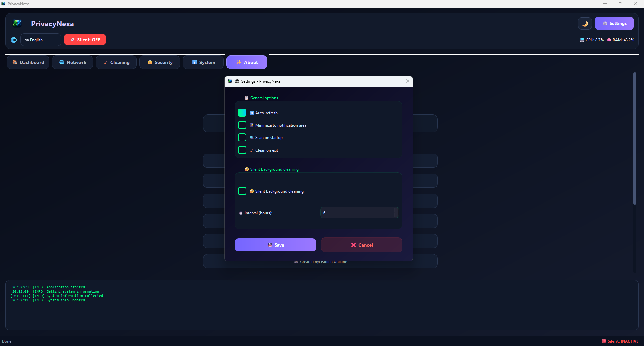
Task: Select the Security tab
Action: (160, 62)
